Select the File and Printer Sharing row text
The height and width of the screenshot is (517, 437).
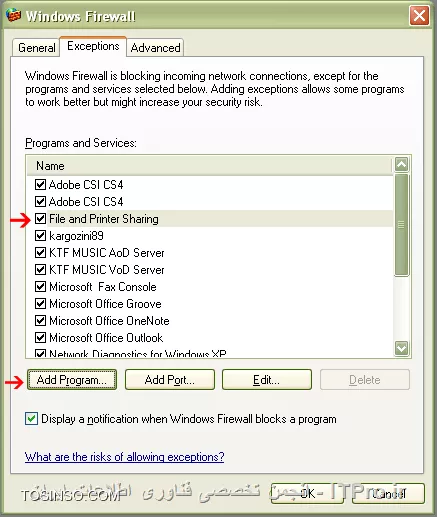(104, 219)
